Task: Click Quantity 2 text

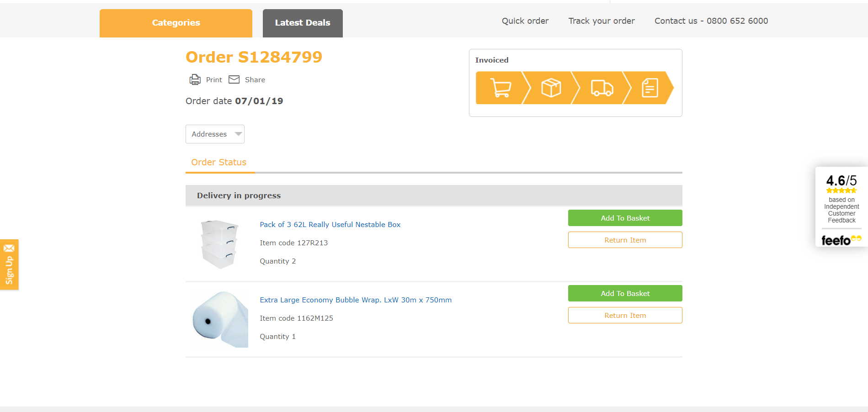Action: (277, 261)
